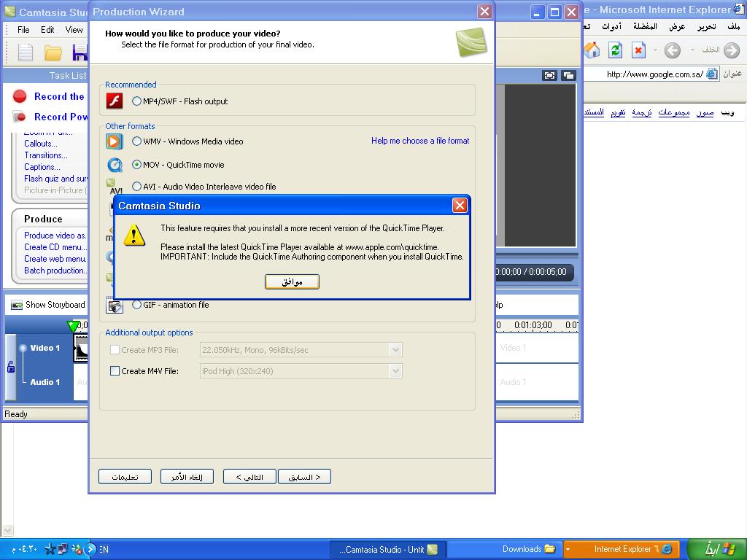
Task: Click the preview full screen icon
Action: [549, 75]
